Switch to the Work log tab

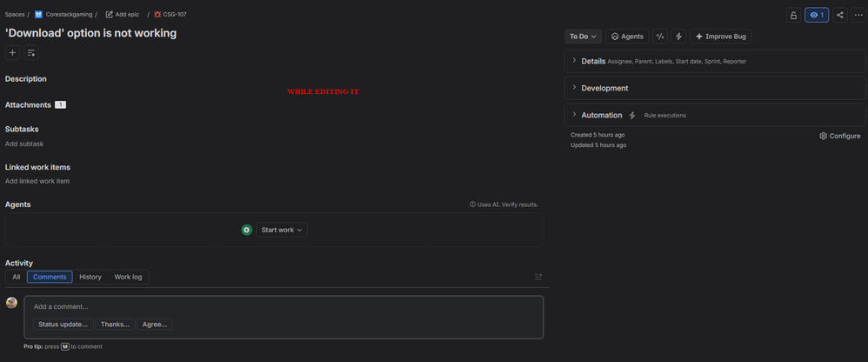point(128,277)
